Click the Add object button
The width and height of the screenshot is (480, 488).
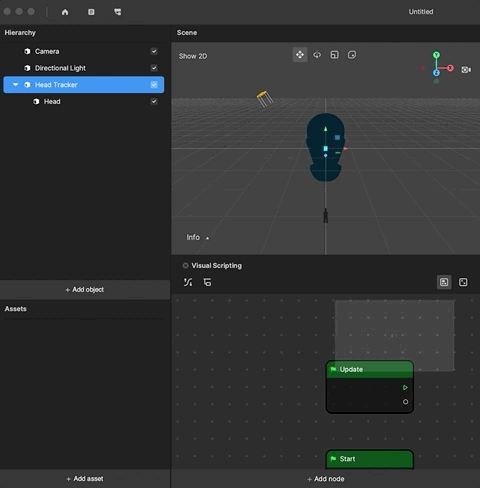(x=85, y=290)
